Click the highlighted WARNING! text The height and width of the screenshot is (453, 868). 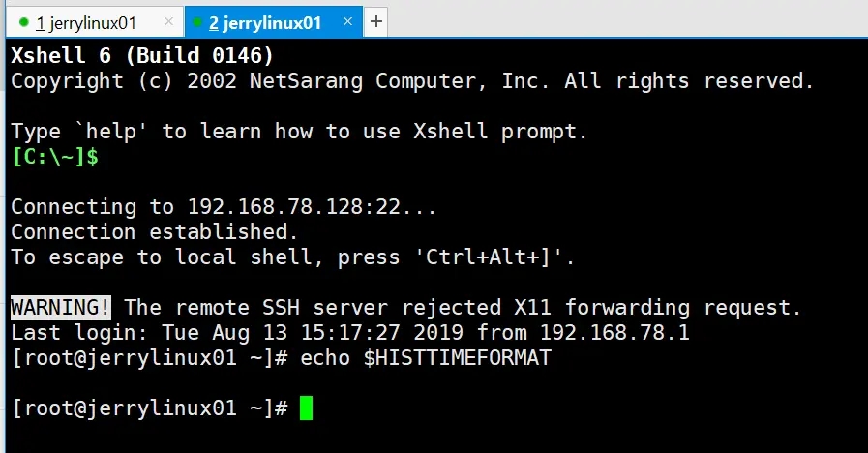(x=61, y=308)
